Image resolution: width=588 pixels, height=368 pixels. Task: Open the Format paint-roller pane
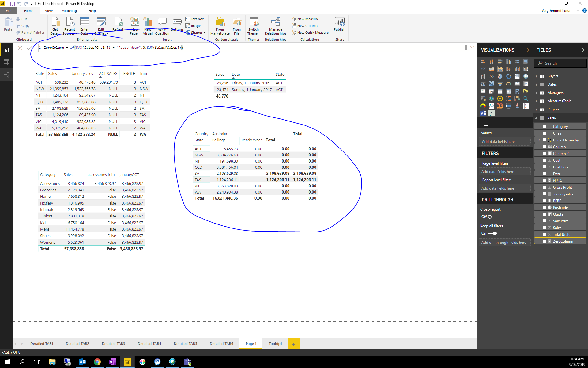[x=499, y=123]
